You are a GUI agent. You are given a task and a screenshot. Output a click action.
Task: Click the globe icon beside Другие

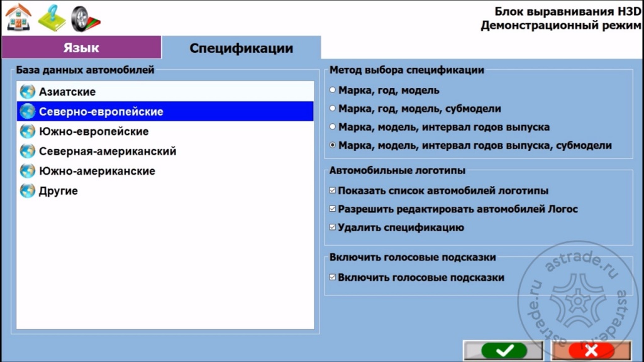pyautogui.click(x=28, y=191)
